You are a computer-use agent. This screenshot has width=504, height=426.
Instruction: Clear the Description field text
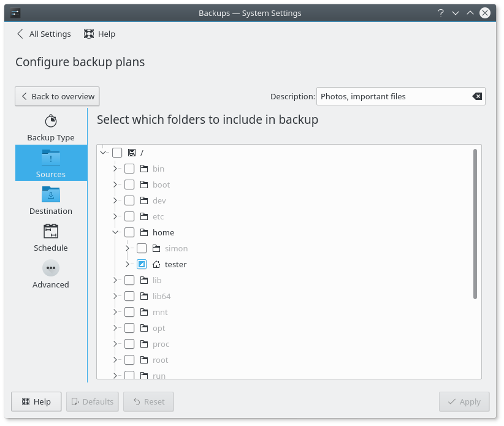[x=477, y=96]
